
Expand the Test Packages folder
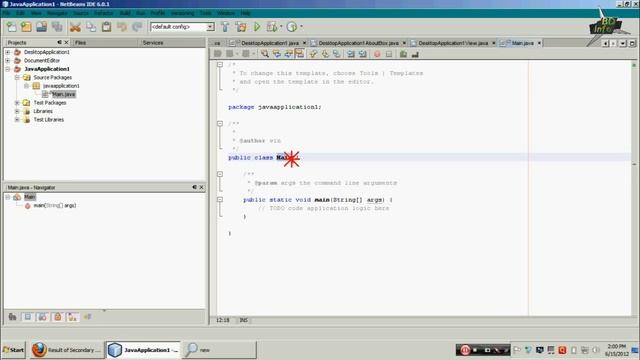(x=17, y=103)
